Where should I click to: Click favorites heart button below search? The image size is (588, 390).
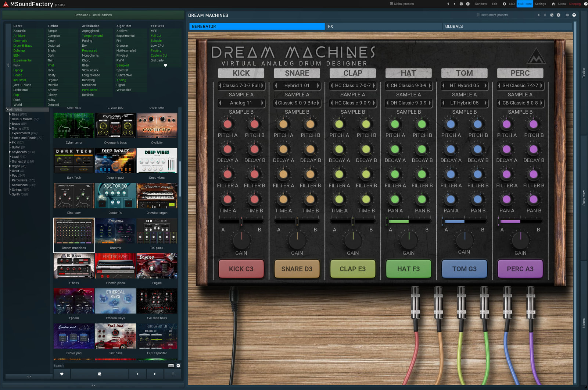[62, 374]
